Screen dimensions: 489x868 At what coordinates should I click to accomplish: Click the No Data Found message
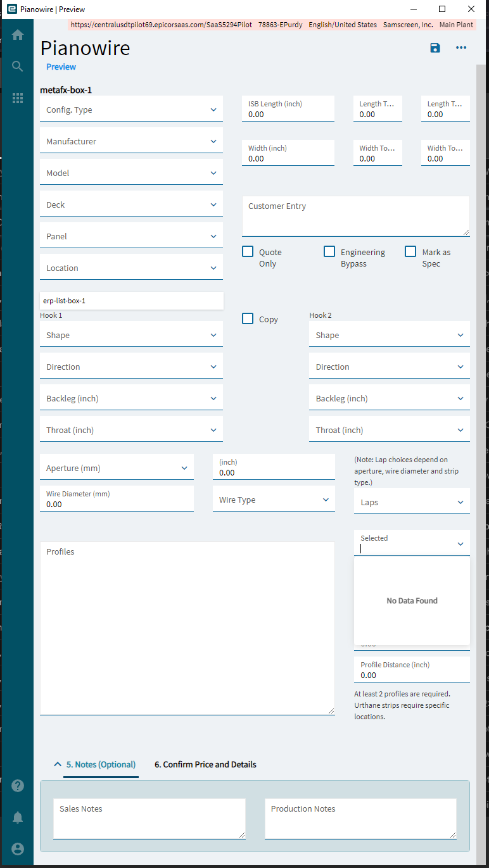pos(412,601)
